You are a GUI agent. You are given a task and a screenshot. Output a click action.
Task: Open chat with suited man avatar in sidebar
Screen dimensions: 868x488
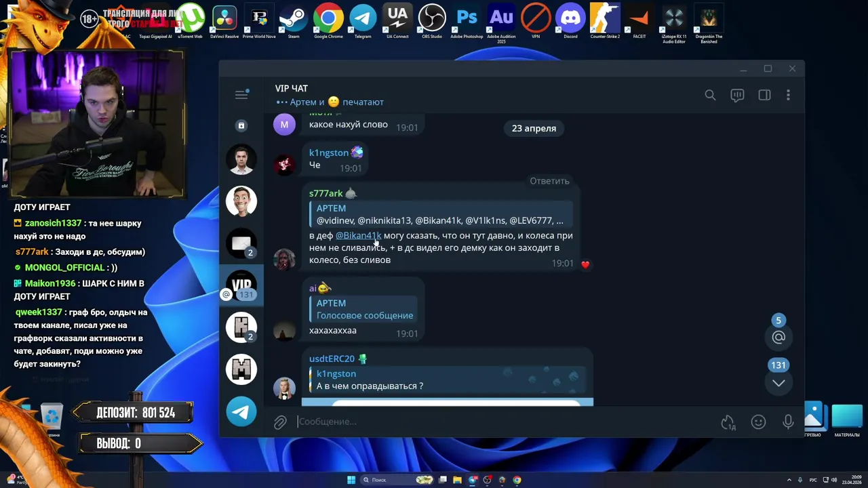click(x=241, y=160)
